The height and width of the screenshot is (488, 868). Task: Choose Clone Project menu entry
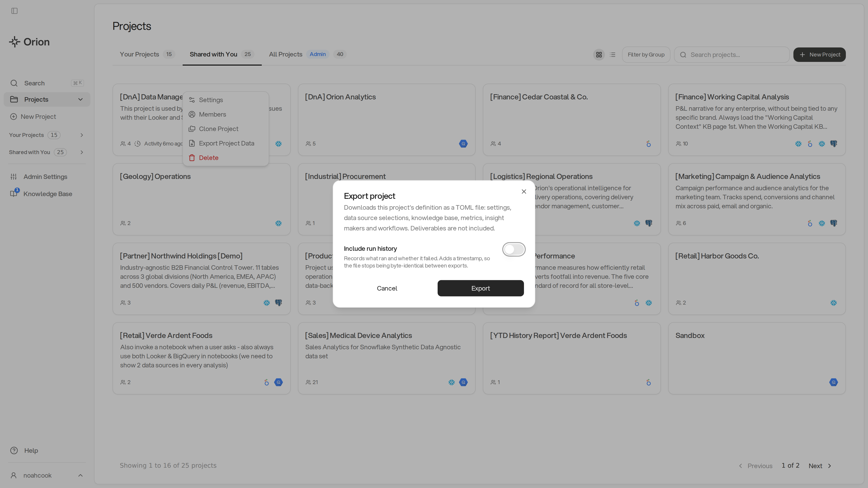pyautogui.click(x=225, y=129)
